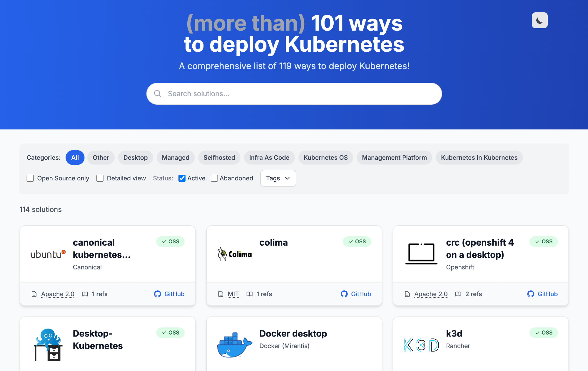Filter by Kubernetes In Kubernetes category
Screen dimensions: 588x371
pos(479,158)
